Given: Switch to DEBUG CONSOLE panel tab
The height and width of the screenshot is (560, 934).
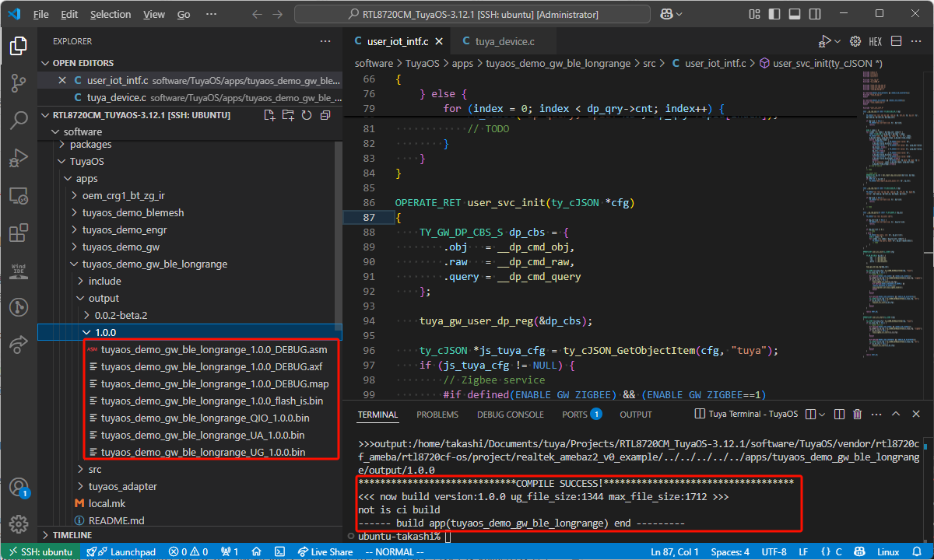Looking at the screenshot, I should (x=511, y=415).
